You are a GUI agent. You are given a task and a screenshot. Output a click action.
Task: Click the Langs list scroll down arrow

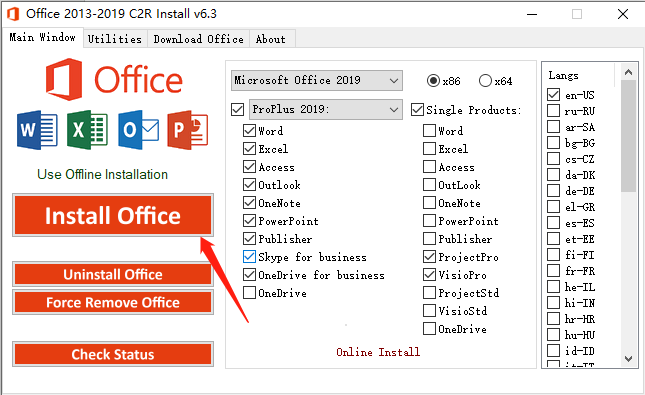(x=629, y=359)
